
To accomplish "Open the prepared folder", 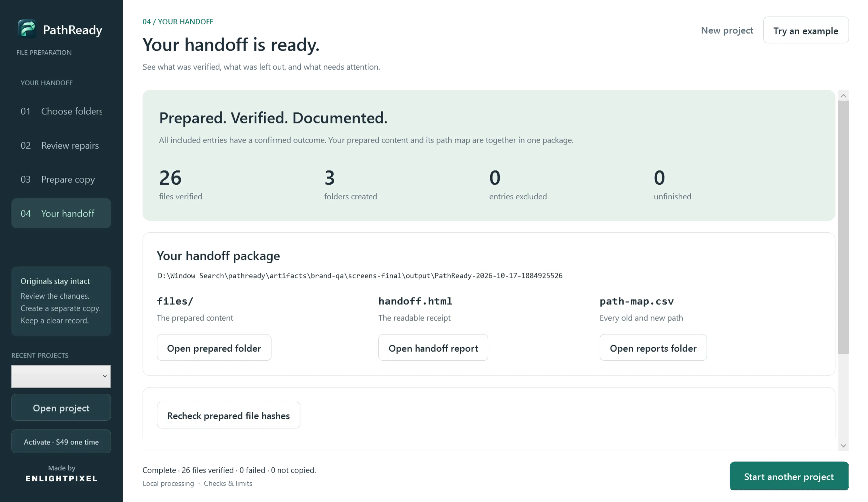I will coord(214,348).
